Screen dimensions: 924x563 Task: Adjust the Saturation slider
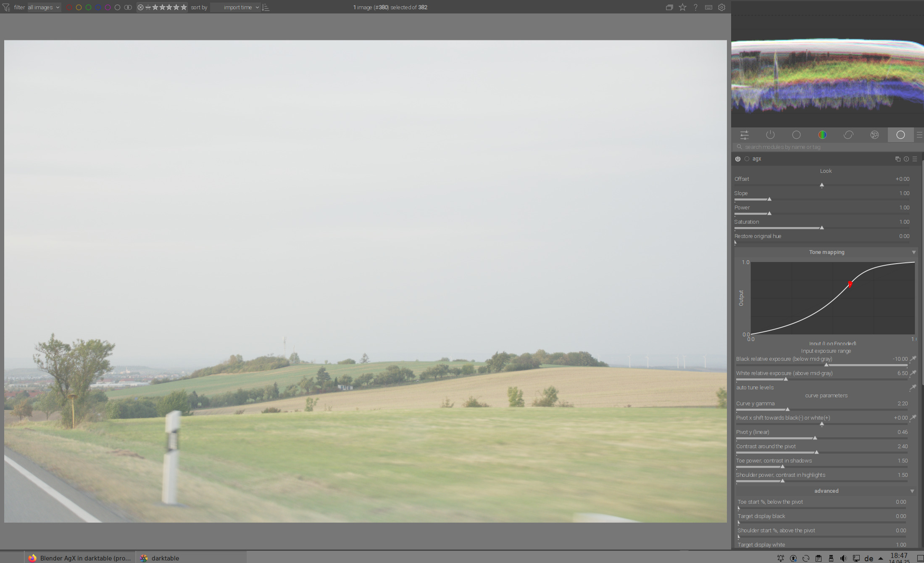click(821, 227)
